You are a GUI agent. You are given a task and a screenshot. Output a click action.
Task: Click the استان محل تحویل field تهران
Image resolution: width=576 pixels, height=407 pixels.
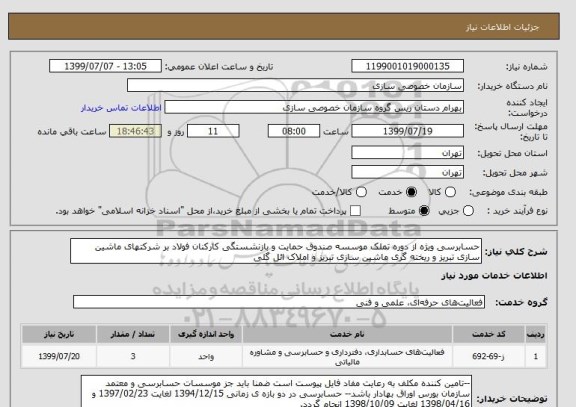[407, 153]
